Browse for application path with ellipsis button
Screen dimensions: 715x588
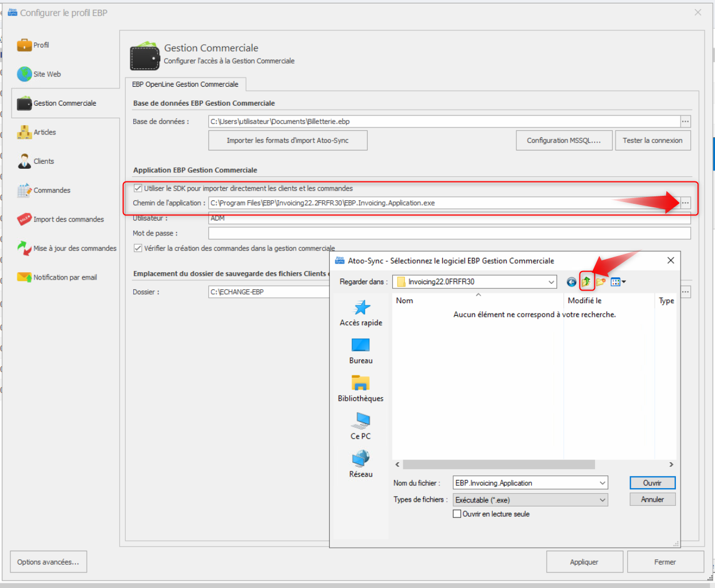[686, 203]
